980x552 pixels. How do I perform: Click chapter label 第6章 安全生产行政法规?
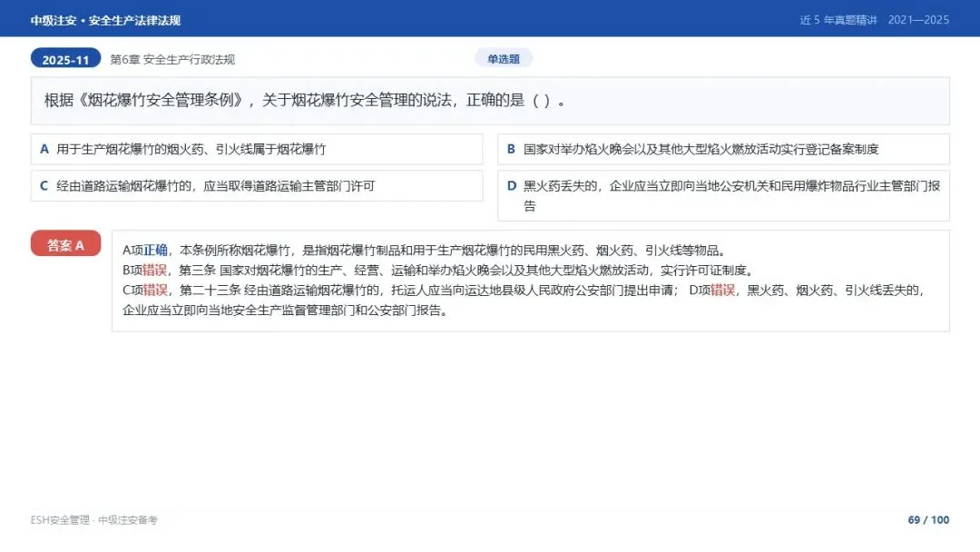pyautogui.click(x=172, y=59)
